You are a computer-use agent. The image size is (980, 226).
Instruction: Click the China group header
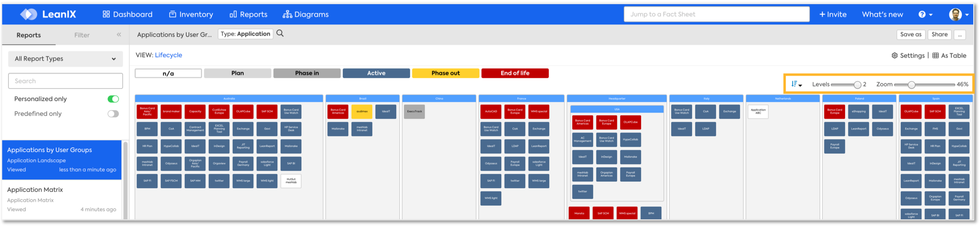439,98
